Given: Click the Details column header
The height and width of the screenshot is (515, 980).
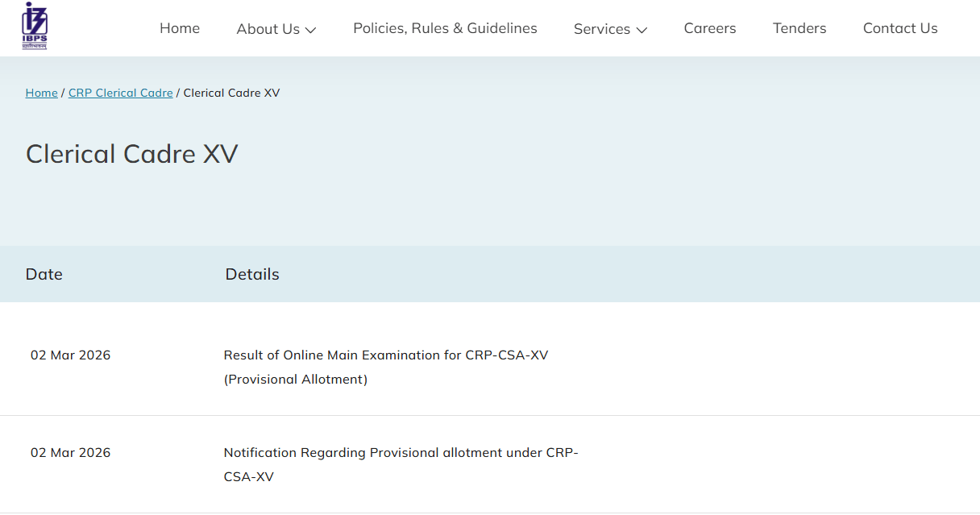Looking at the screenshot, I should (x=252, y=274).
